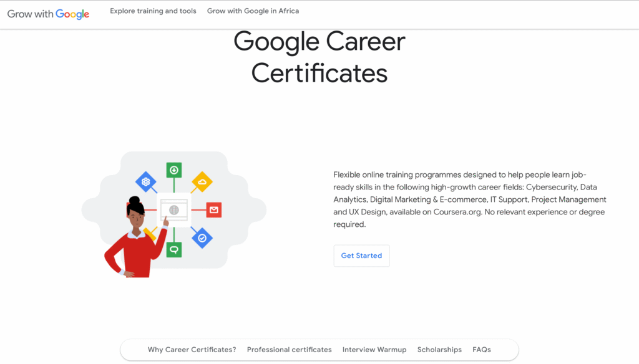639x364 pixels.
Task: Click the Get Started button
Action: coord(361,256)
